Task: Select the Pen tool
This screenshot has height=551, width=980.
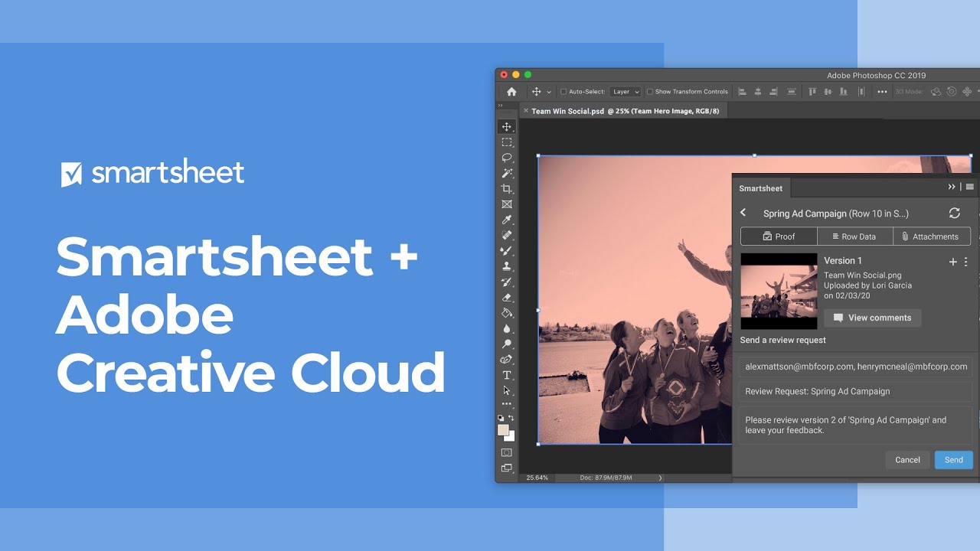Action: pyautogui.click(x=507, y=360)
